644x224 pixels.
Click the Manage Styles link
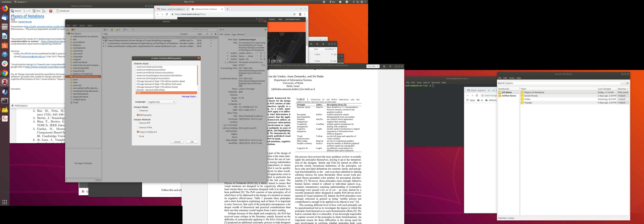click(x=189, y=96)
